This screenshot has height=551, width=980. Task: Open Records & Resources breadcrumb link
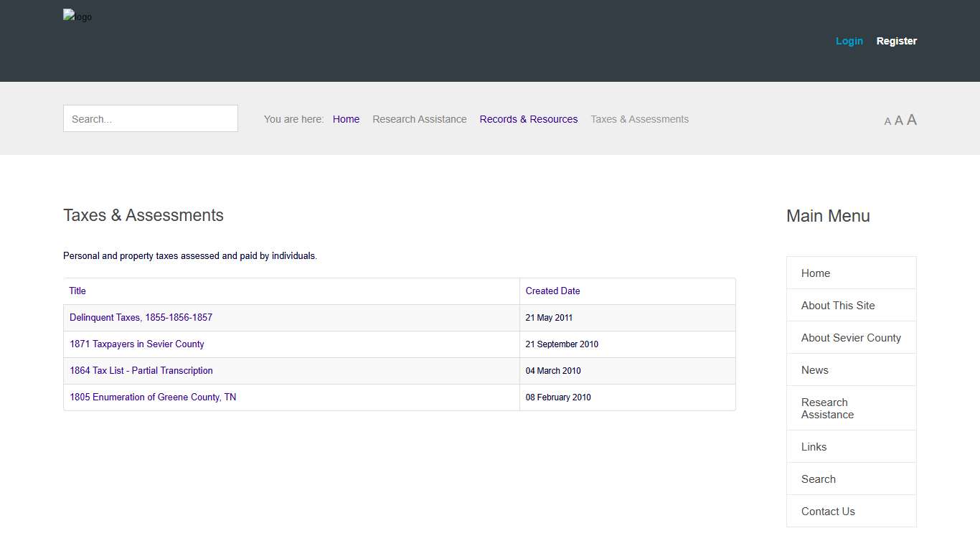point(528,119)
